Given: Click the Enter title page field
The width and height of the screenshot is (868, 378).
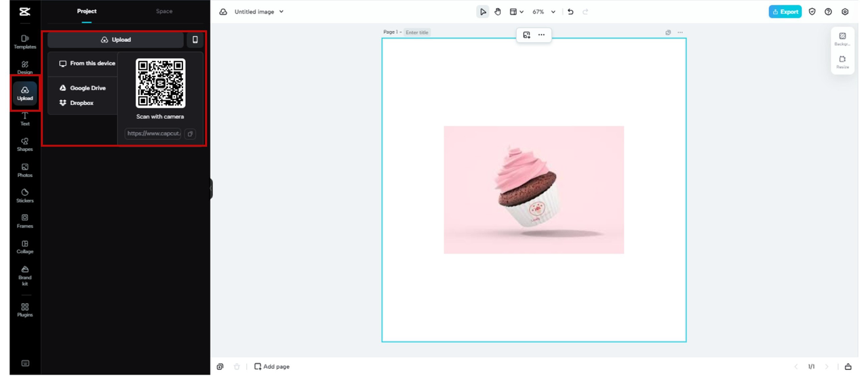Looking at the screenshot, I should pos(417,33).
